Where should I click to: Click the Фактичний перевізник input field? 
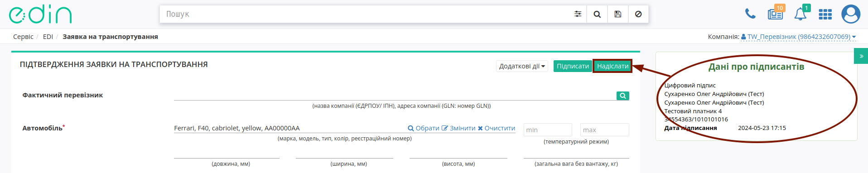pyautogui.click(x=395, y=95)
